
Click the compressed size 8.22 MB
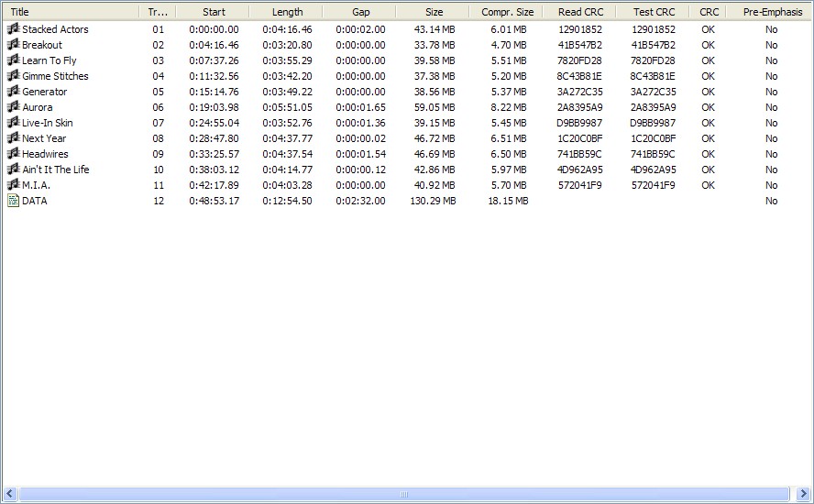509,107
